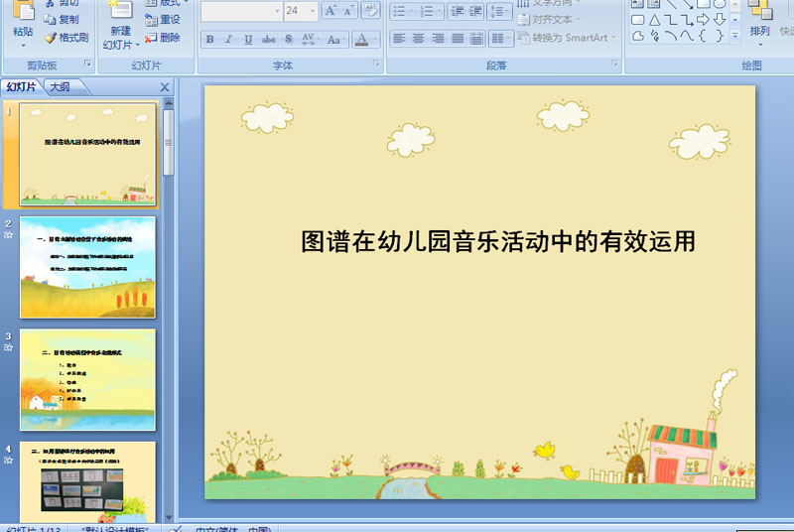Image resolution: width=794 pixels, height=532 pixels.
Task: Open the font size dropdown
Action: [311, 11]
